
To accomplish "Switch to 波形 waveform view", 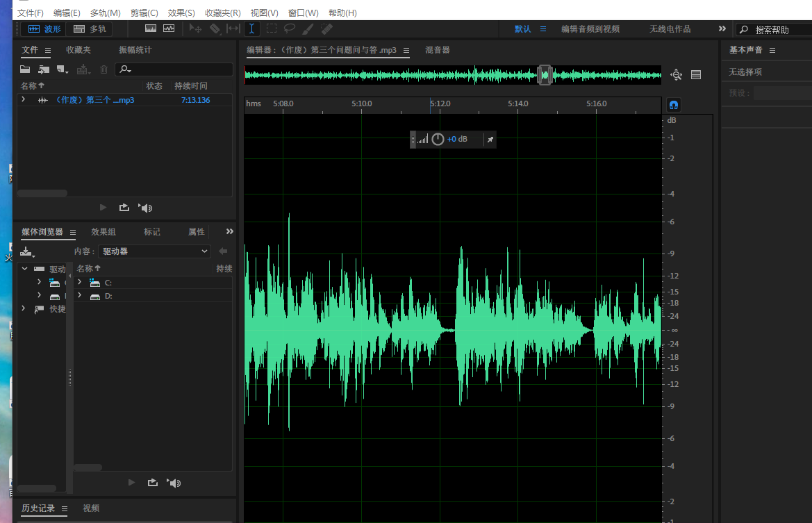I will [44, 28].
